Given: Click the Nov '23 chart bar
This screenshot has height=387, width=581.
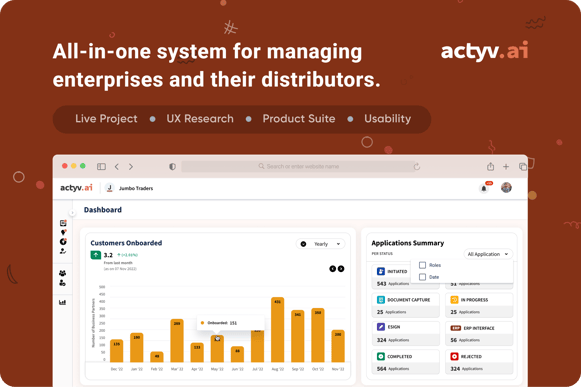Looking at the screenshot, I should tap(338, 346).
